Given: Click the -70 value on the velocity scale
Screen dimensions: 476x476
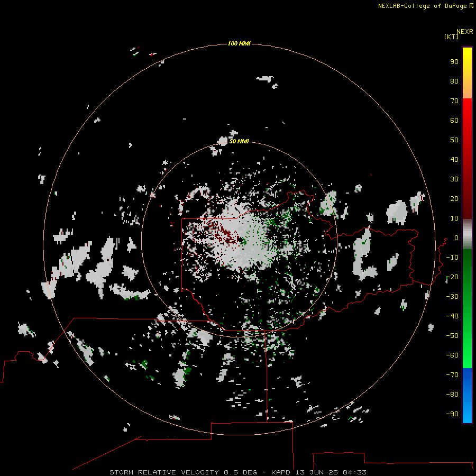Looking at the screenshot, I should 452,375.
